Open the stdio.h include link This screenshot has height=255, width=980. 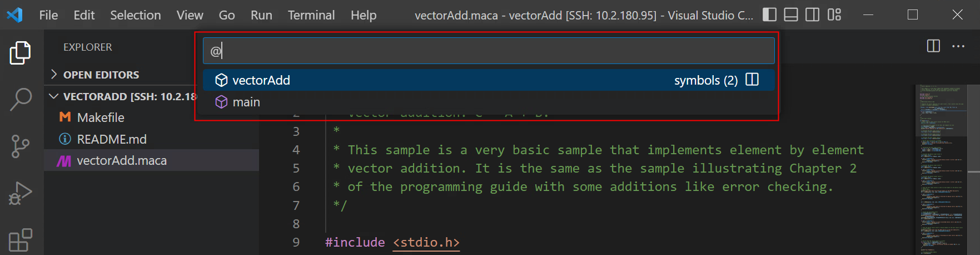pos(426,243)
